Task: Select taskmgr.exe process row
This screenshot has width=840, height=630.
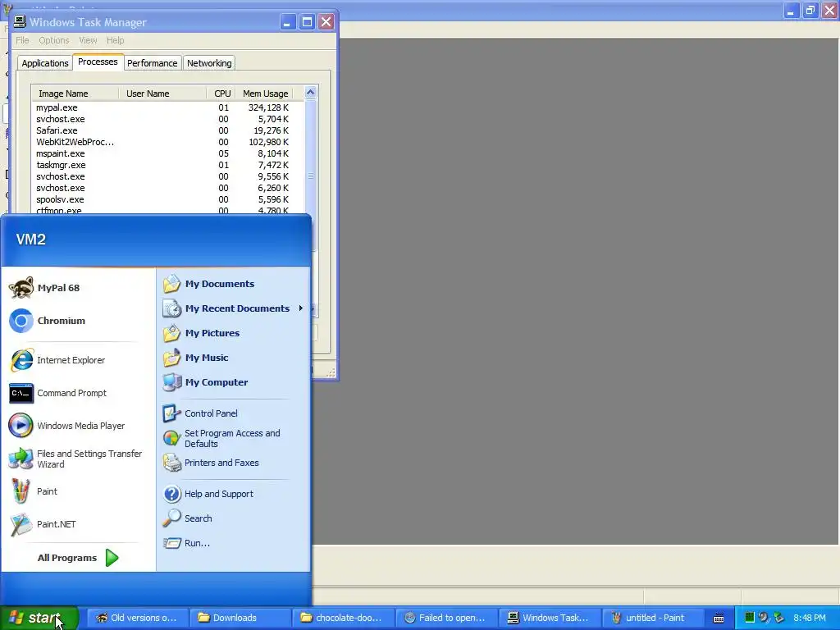Action: click(167, 165)
